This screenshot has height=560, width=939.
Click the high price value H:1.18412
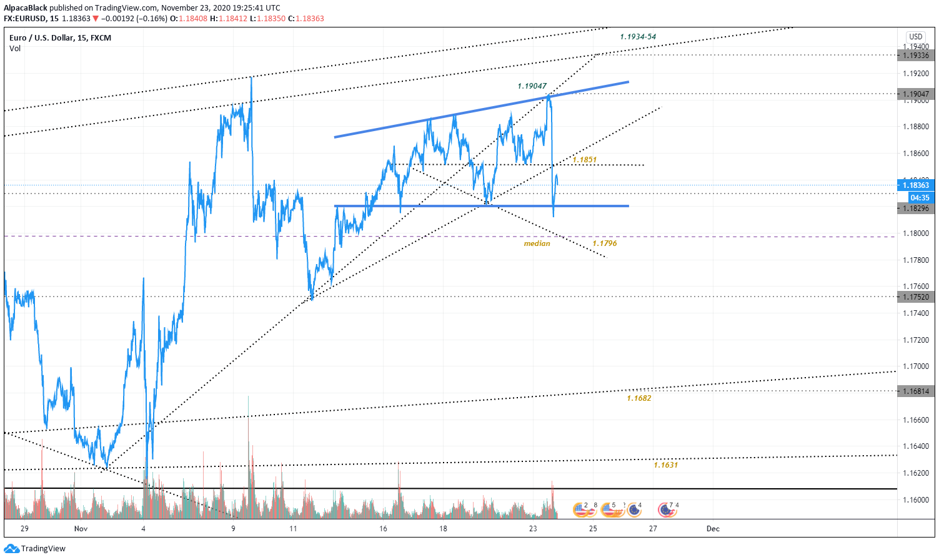[229, 19]
